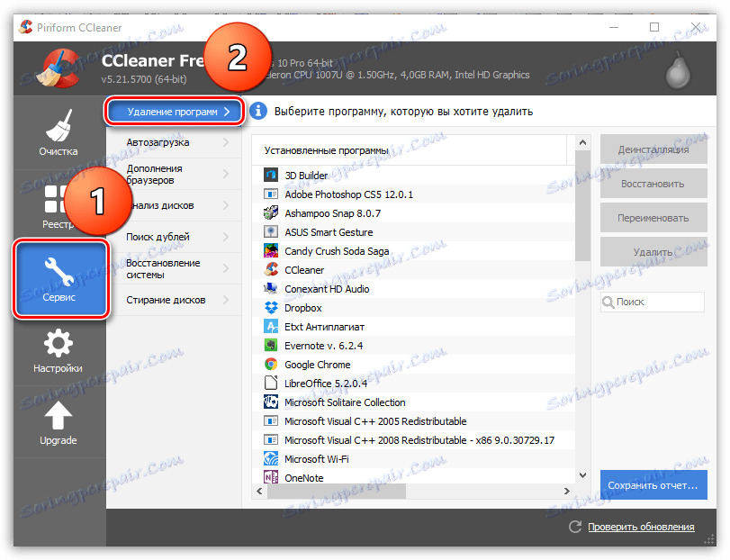Open the Очистка cleaner section
730x560 pixels.
[59, 132]
